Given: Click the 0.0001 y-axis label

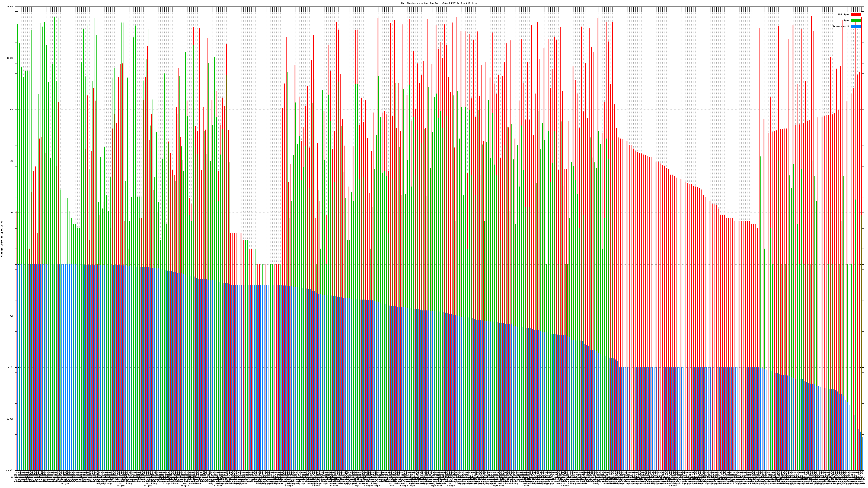Looking at the screenshot, I should pos(10,470).
